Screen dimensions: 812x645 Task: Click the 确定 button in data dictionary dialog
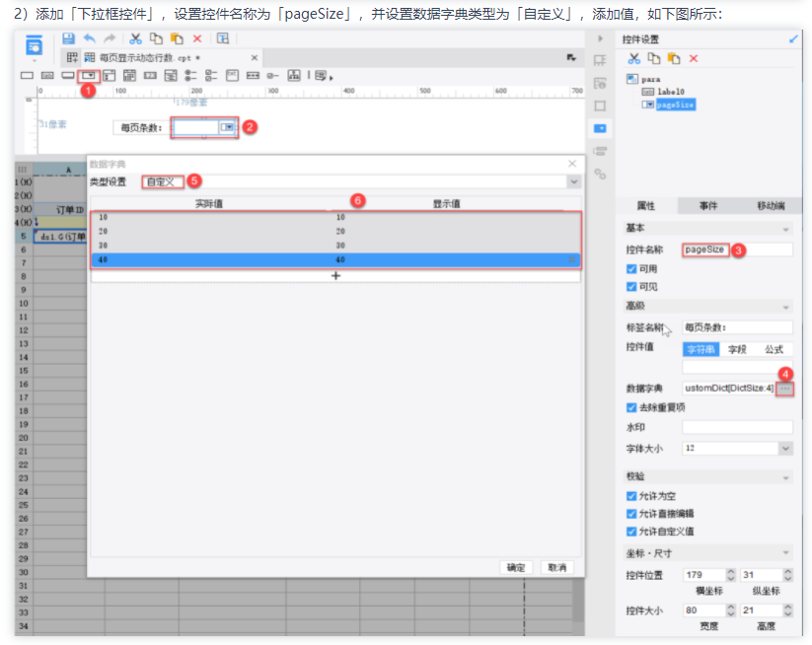517,567
